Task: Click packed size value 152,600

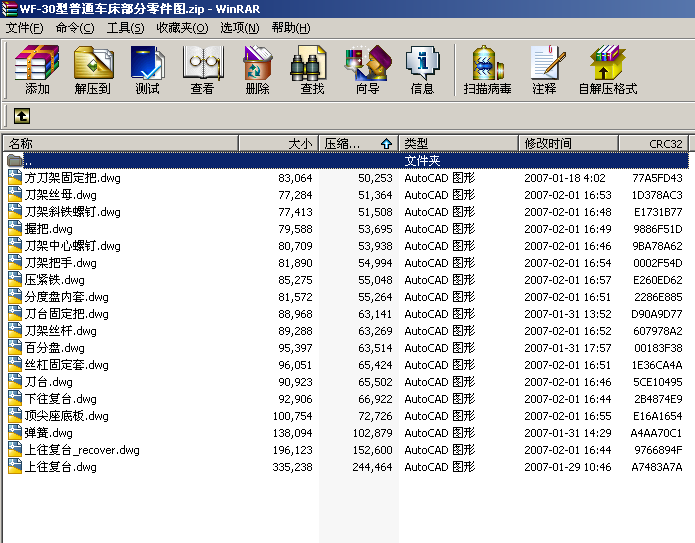Action: point(372,450)
